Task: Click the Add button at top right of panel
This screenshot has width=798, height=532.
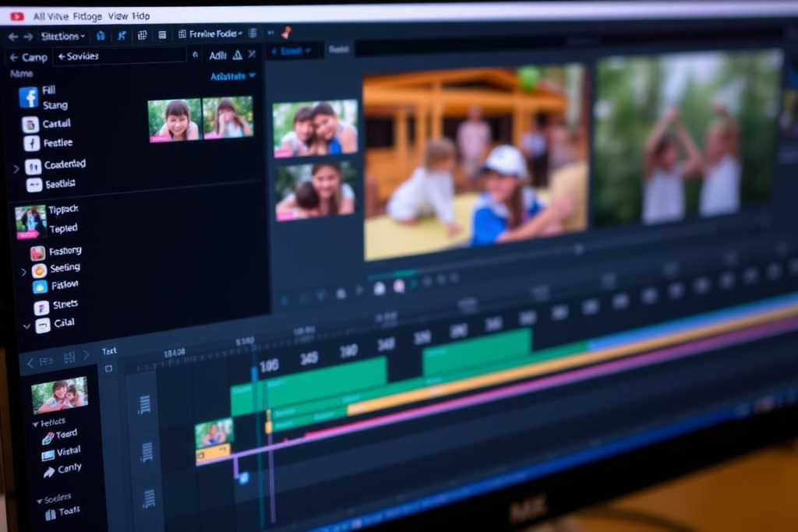Action: tap(220, 55)
